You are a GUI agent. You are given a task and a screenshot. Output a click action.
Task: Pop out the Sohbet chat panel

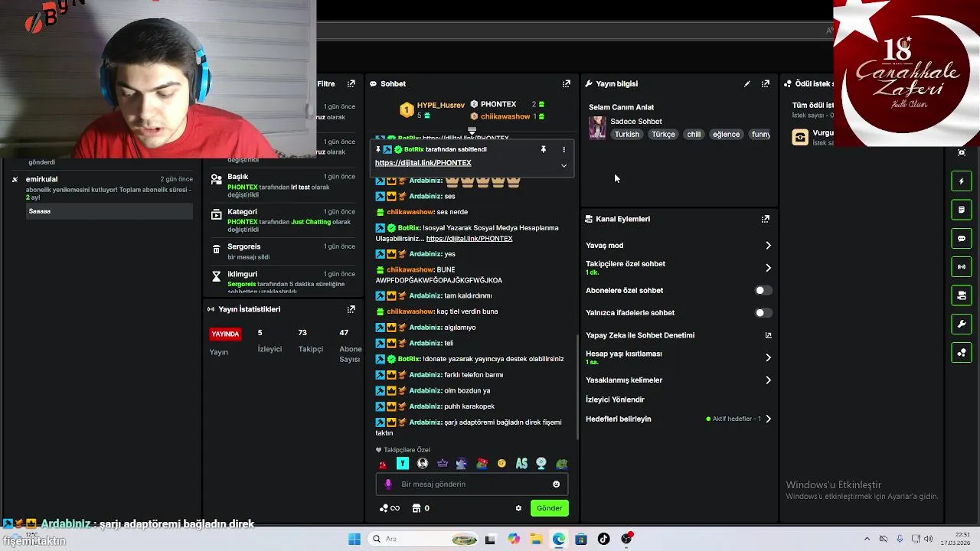click(567, 83)
